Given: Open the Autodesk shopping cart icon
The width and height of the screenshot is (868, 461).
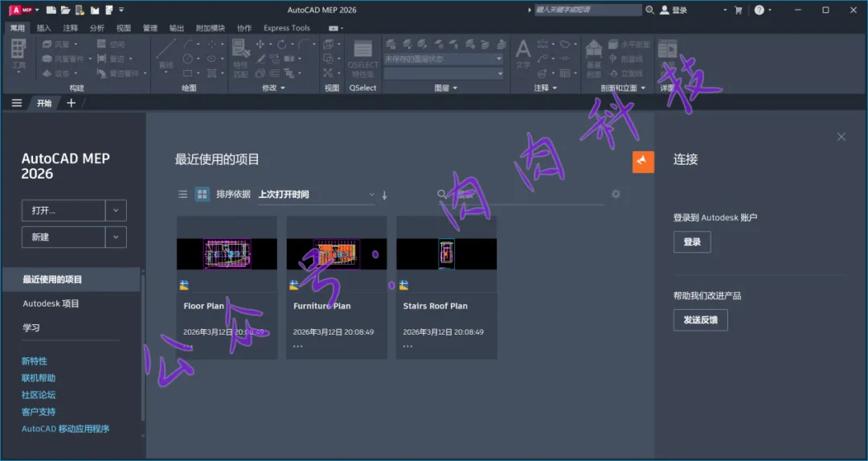Looking at the screenshot, I should coord(738,10).
